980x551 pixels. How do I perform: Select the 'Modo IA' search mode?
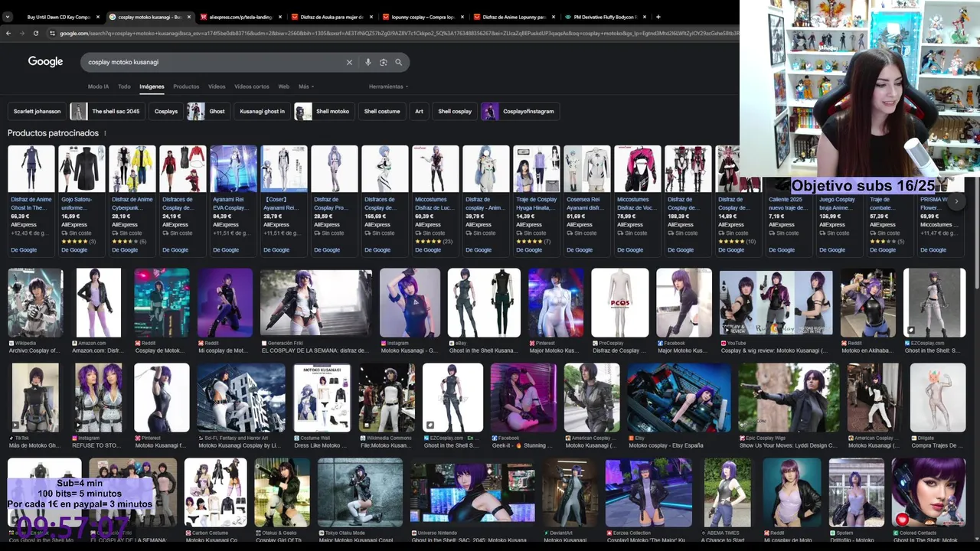click(98, 86)
